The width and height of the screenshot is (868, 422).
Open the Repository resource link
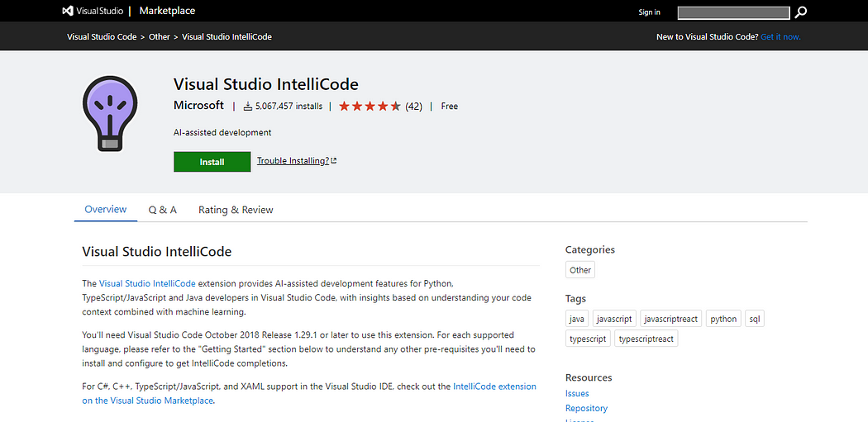[x=586, y=408]
